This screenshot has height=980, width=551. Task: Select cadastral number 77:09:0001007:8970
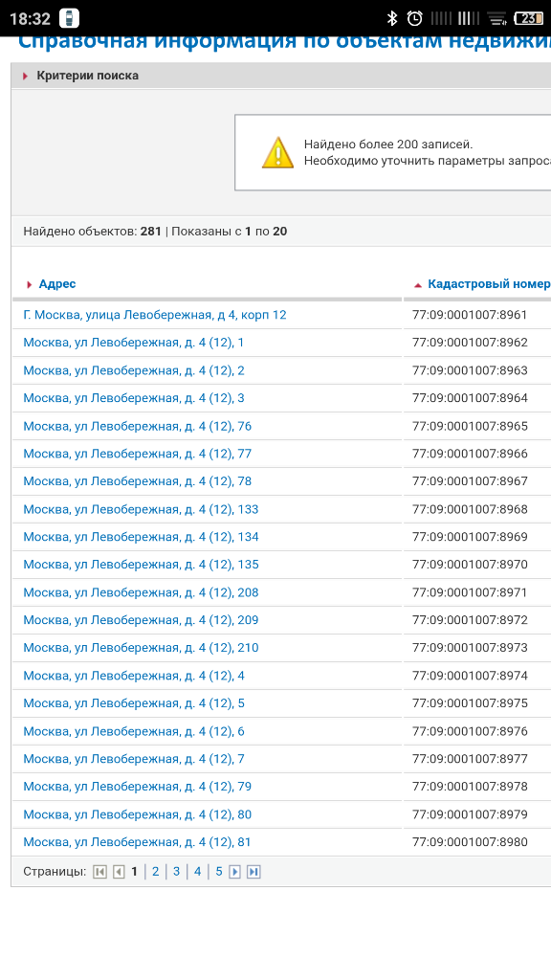tap(470, 565)
